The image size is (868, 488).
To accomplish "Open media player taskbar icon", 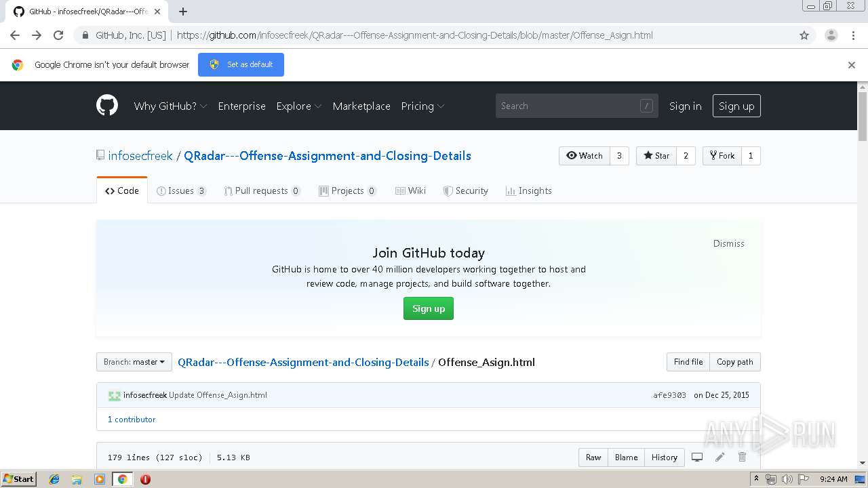I will [100, 479].
